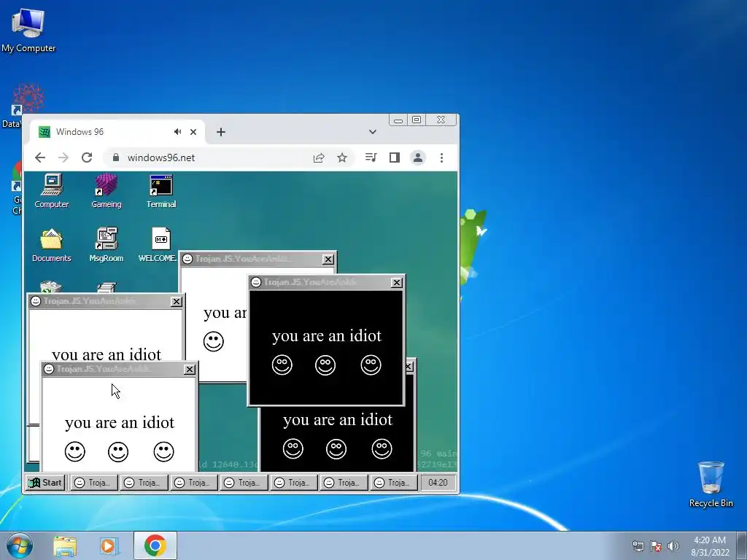747x560 pixels.
Task: Open the Documents folder icon
Action: 52,245
